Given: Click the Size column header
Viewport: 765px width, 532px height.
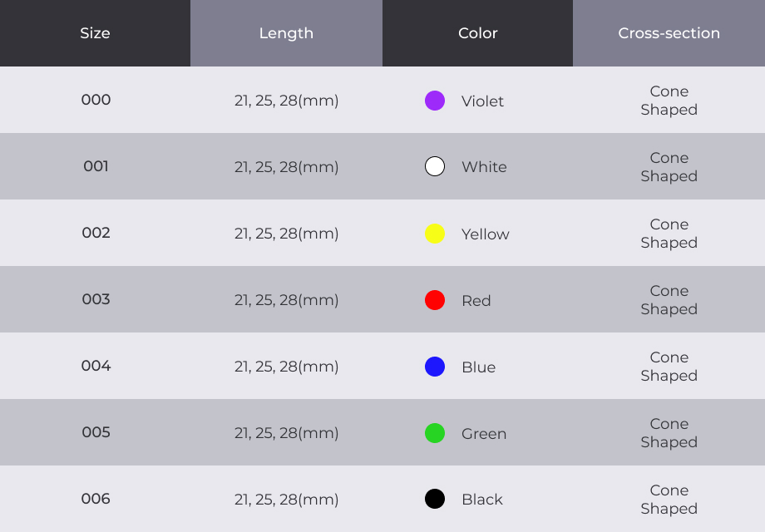Looking at the screenshot, I should [x=95, y=33].
